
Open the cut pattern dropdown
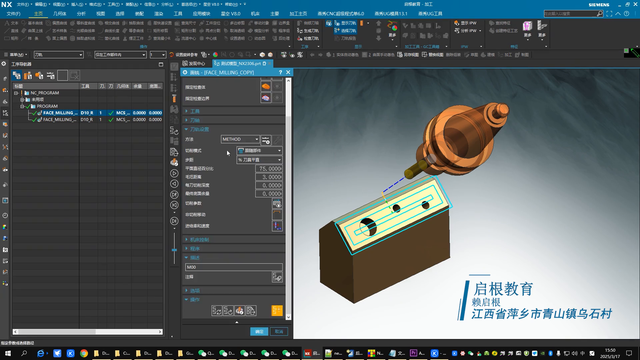[x=259, y=151]
